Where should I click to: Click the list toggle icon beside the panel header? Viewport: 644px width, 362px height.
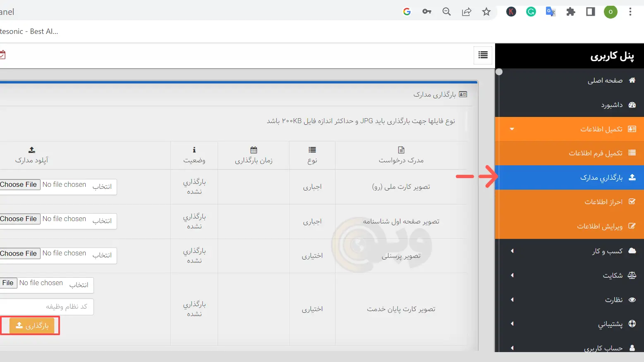click(x=483, y=55)
